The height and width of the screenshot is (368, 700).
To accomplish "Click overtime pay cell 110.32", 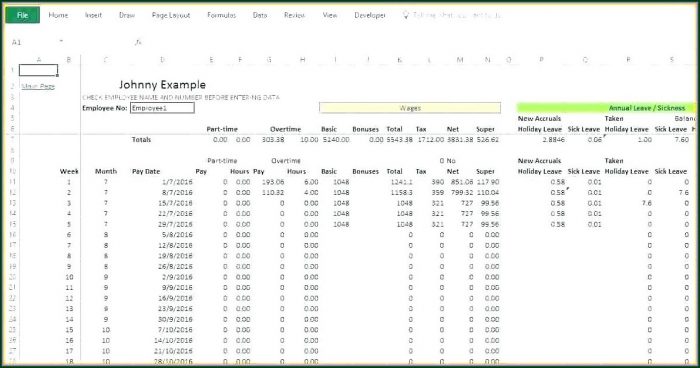I will pos(273,192).
